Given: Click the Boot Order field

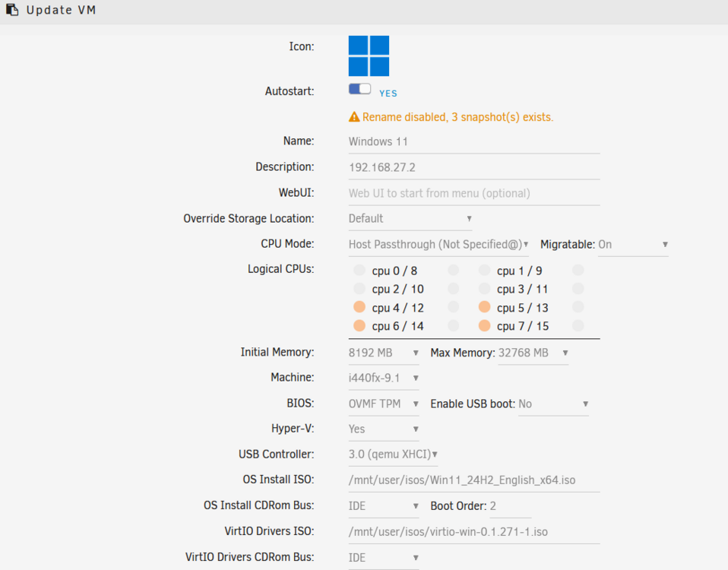Looking at the screenshot, I should point(510,506).
